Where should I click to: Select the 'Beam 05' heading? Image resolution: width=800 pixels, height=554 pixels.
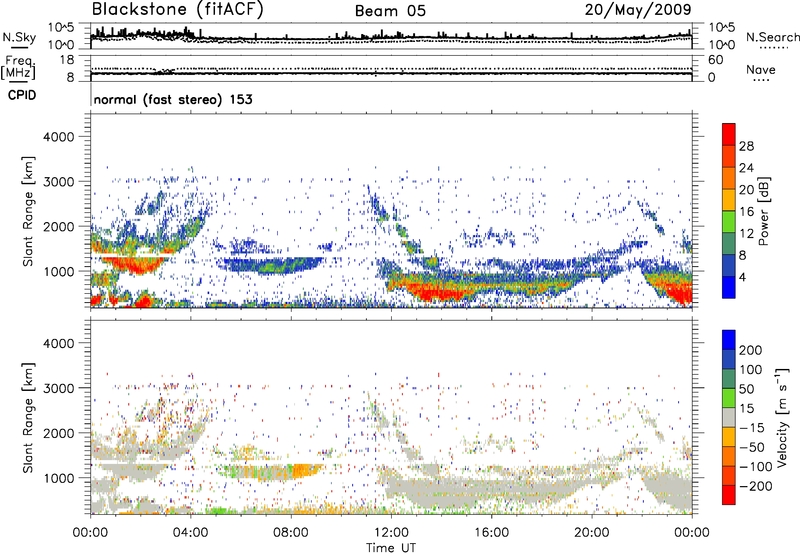coord(390,11)
